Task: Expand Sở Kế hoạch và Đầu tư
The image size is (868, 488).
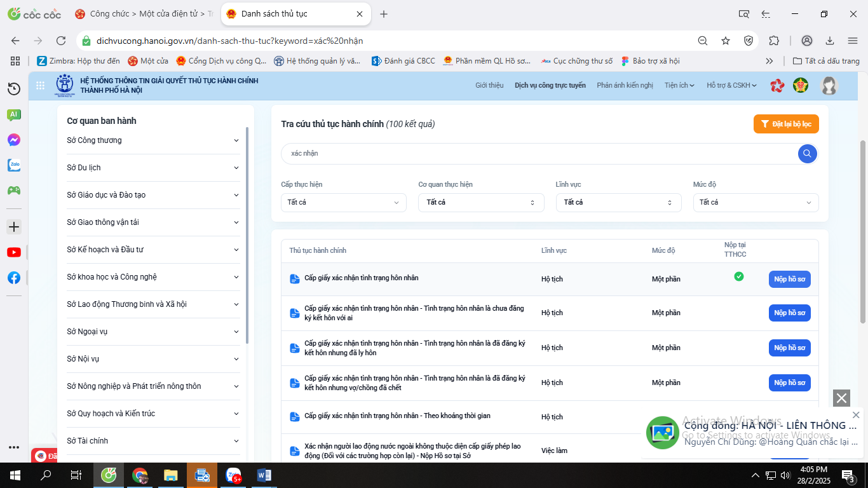Action: click(153, 250)
